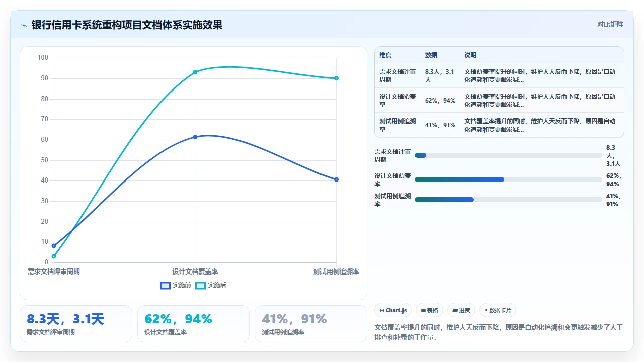Click the 表格 tag chip
The width and height of the screenshot is (644, 362).
(430, 310)
